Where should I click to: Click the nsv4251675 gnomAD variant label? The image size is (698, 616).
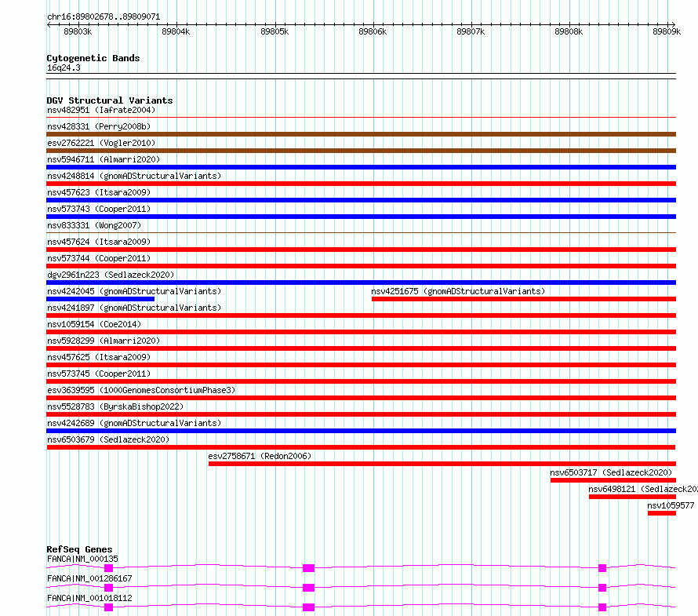point(458,291)
